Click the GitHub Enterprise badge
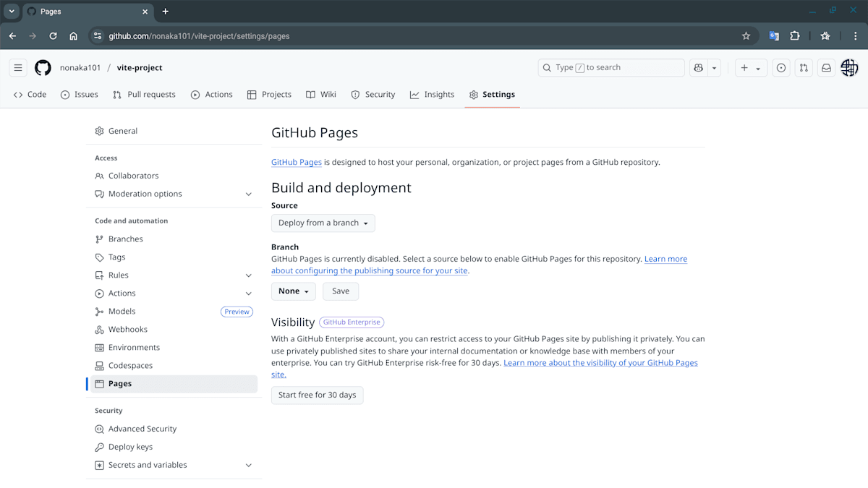This screenshot has width=868, height=488. tap(352, 322)
